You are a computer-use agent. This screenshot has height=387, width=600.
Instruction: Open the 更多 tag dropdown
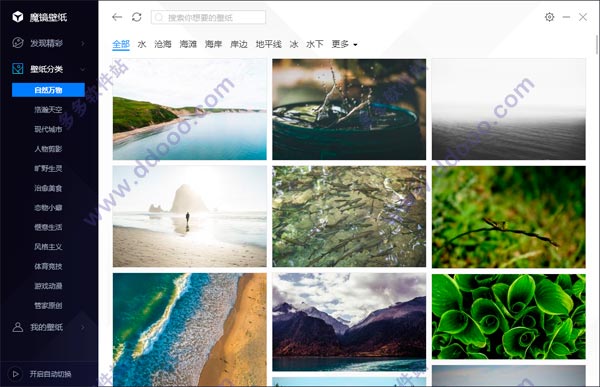point(344,44)
